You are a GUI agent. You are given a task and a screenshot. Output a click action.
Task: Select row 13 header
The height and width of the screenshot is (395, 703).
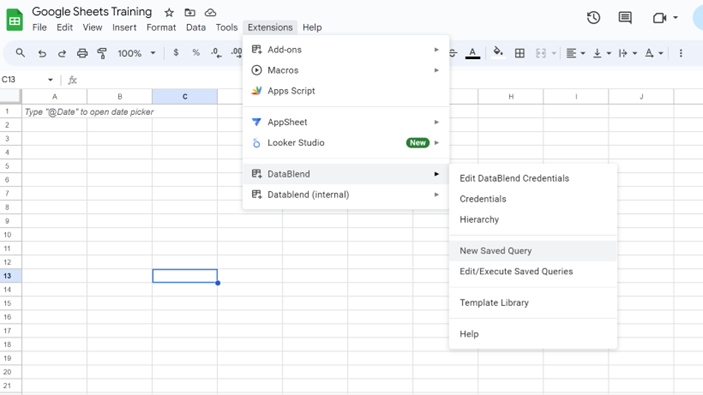pos(11,276)
